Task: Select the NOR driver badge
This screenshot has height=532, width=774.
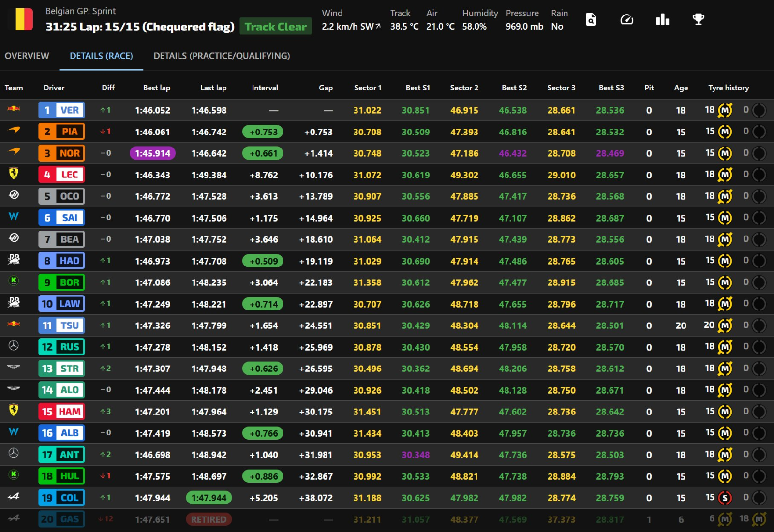Action: (x=61, y=153)
